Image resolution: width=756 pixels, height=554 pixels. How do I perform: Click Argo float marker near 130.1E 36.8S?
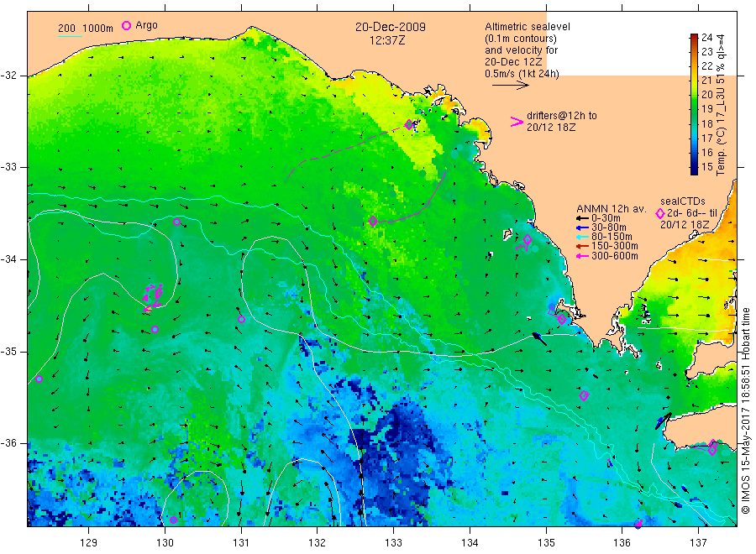coord(173,520)
